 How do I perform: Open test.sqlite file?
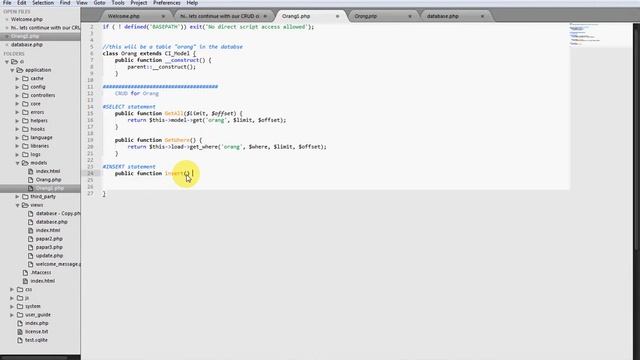tap(36, 340)
